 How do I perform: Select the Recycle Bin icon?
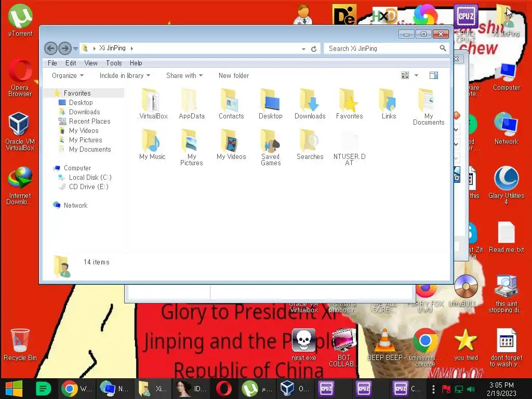pos(20,344)
